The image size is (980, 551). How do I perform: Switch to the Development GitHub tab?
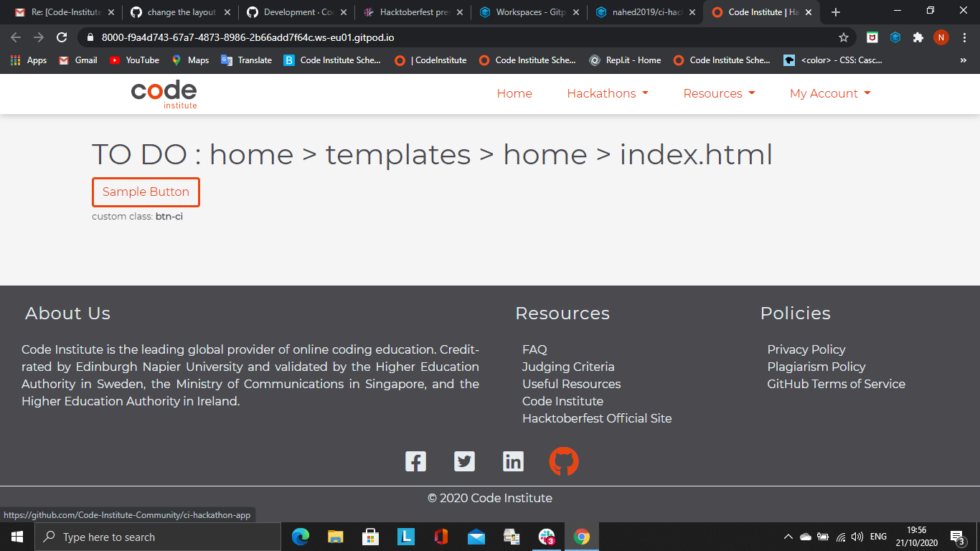coord(296,12)
